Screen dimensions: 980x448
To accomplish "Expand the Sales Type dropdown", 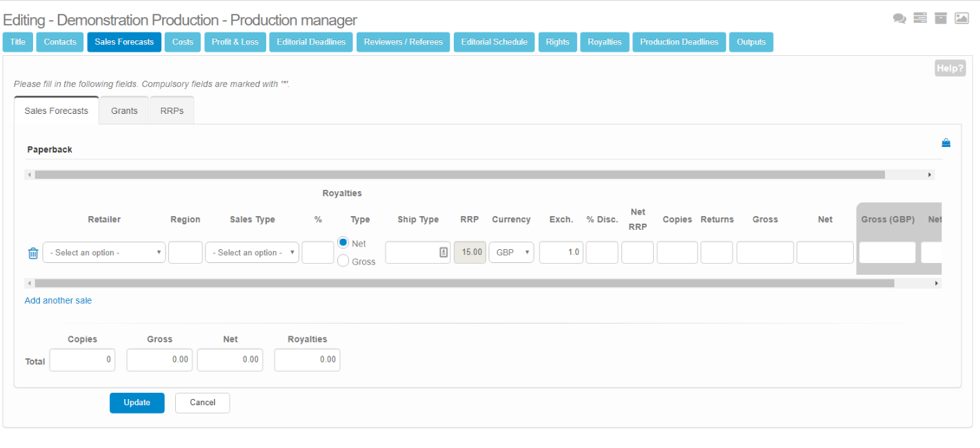I will coord(252,253).
